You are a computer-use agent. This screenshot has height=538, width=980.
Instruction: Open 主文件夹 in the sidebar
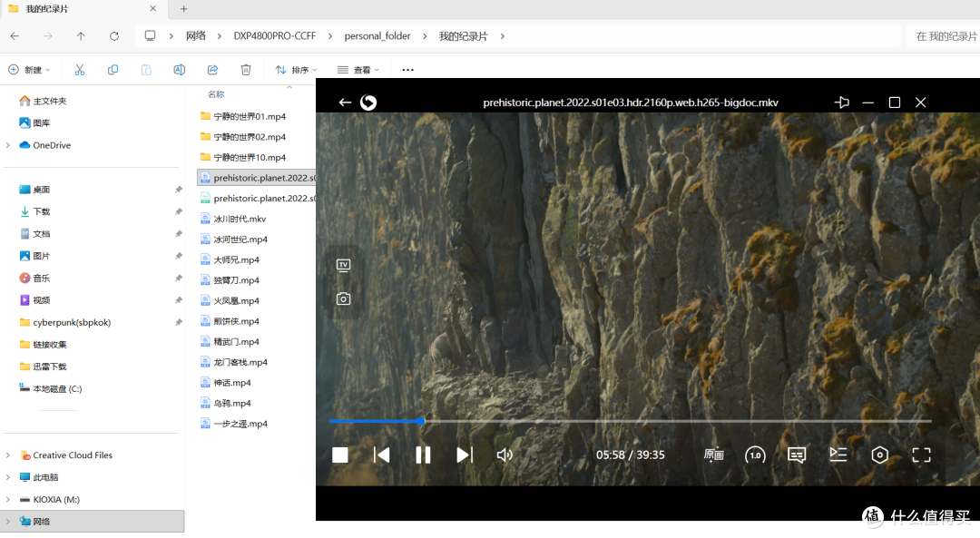(x=43, y=101)
